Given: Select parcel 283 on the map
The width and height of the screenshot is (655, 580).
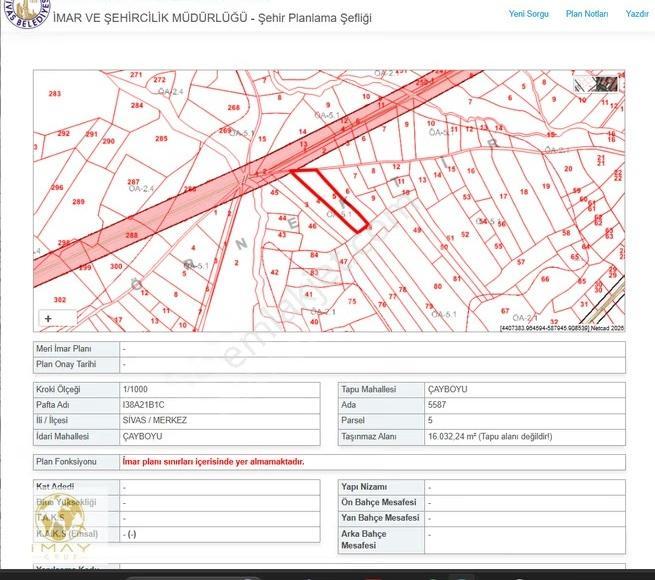Looking at the screenshot, I should click(55, 94).
